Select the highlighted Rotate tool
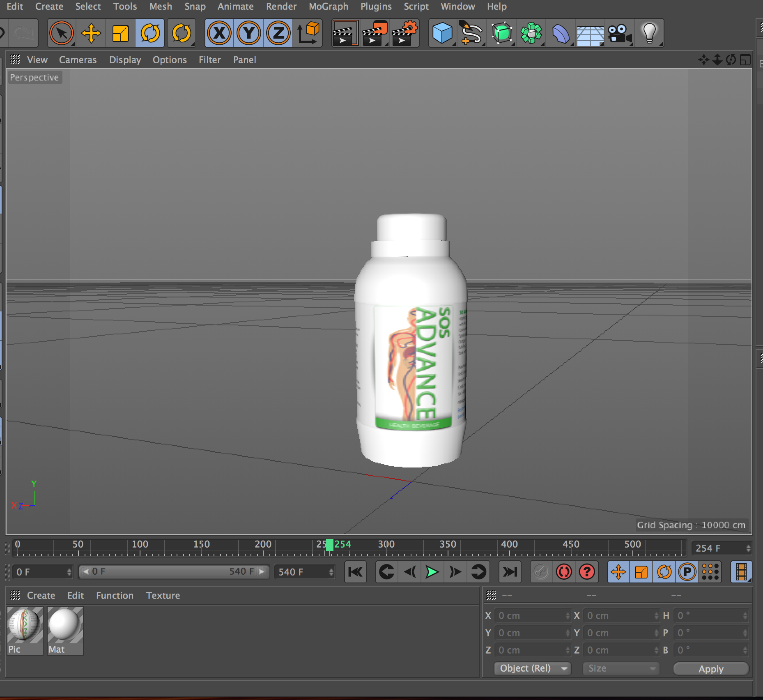The width and height of the screenshot is (763, 700). 150,33
